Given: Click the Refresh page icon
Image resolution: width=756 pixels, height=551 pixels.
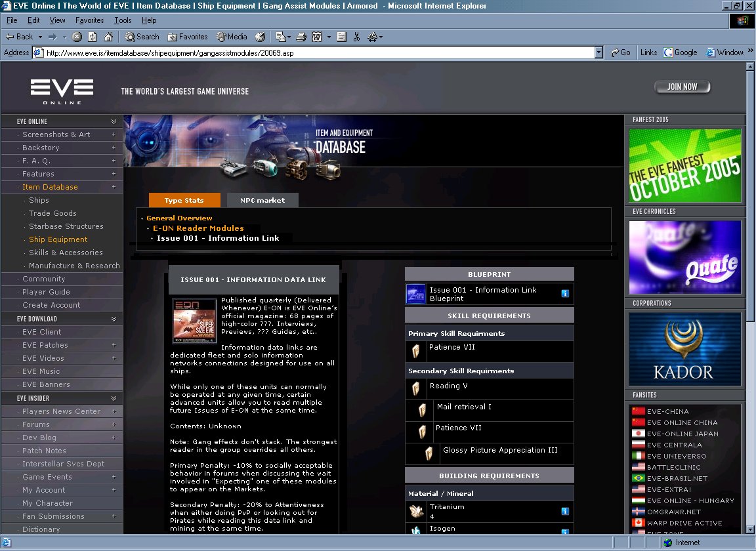Looking at the screenshot, I should (x=93, y=37).
